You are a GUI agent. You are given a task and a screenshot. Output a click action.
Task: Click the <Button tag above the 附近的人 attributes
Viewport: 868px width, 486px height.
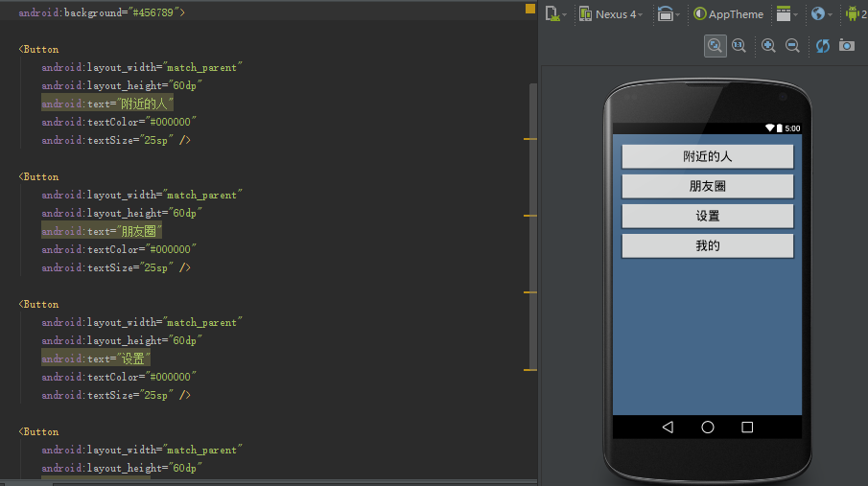pyautogui.click(x=38, y=49)
